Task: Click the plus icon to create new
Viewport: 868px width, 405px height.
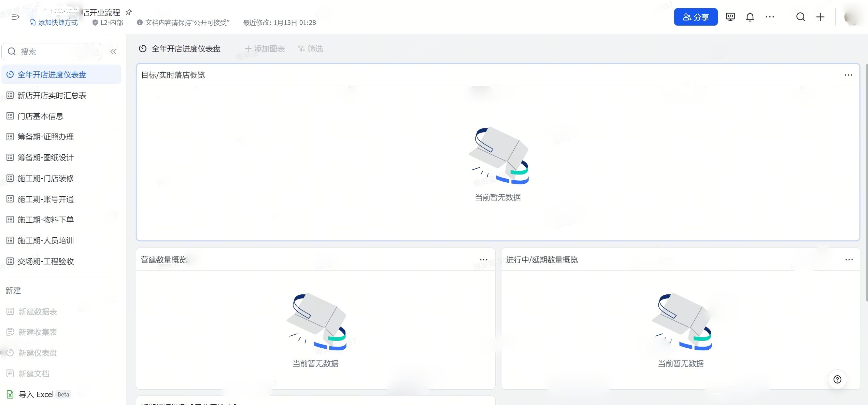Action: coord(820,17)
